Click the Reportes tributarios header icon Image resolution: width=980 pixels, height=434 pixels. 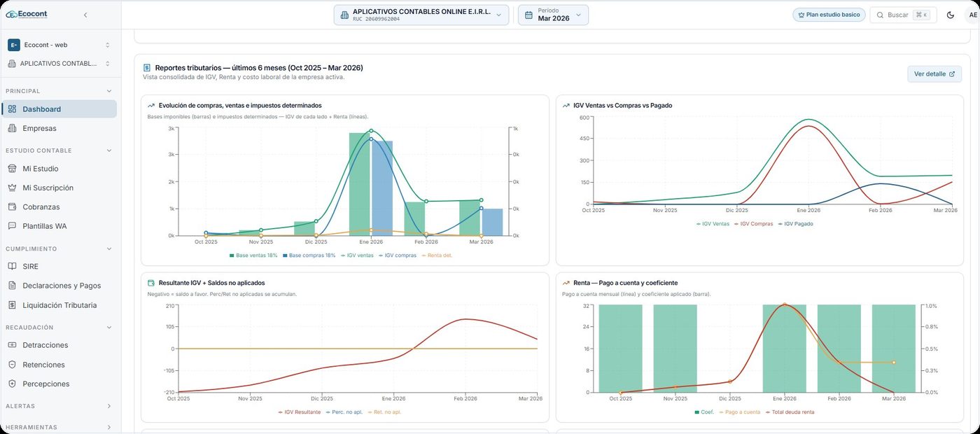pyautogui.click(x=147, y=68)
